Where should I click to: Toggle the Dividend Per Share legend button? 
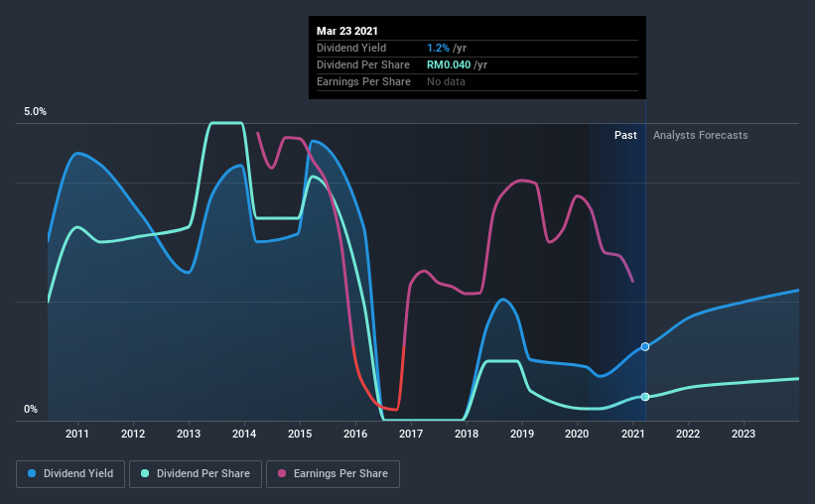click(196, 474)
